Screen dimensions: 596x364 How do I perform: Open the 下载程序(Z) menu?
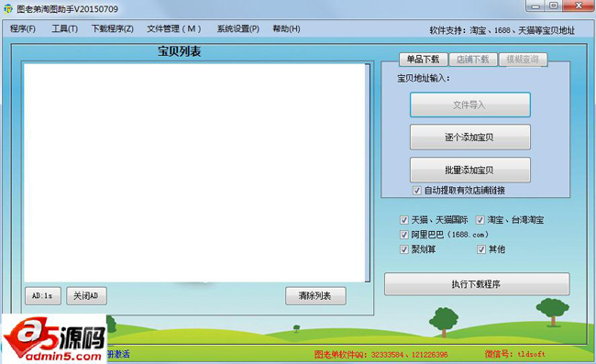point(113,28)
